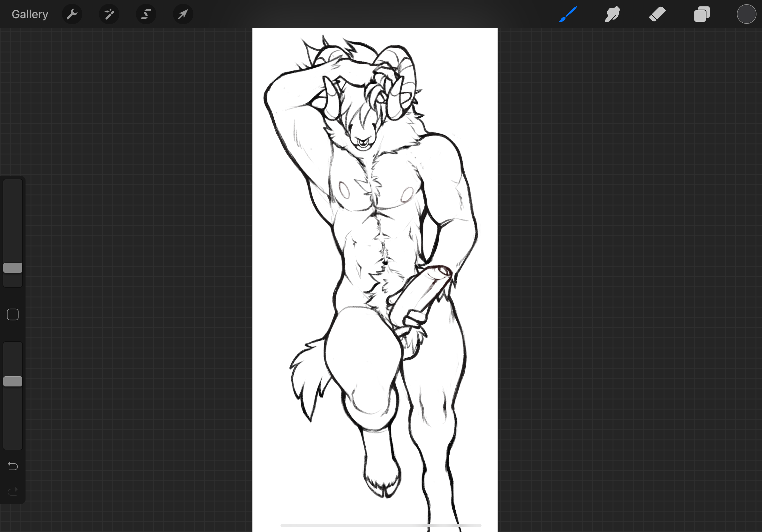
Task: Select the Eraser tool
Action: click(x=657, y=14)
